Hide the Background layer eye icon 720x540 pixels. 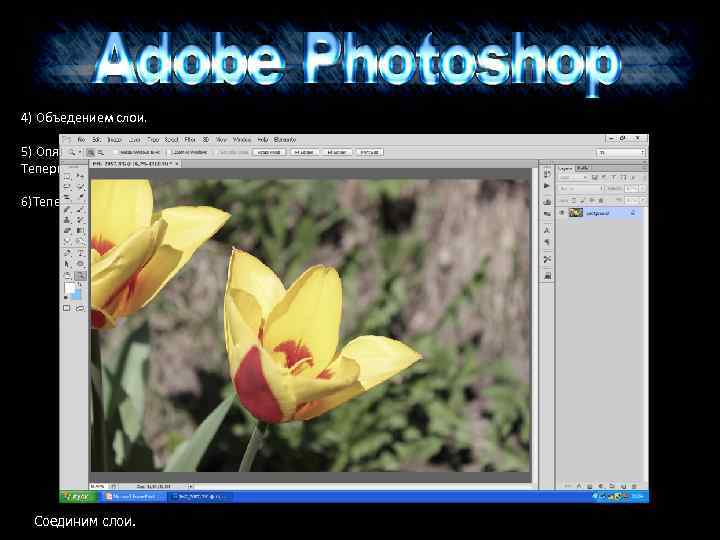[562, 212]
